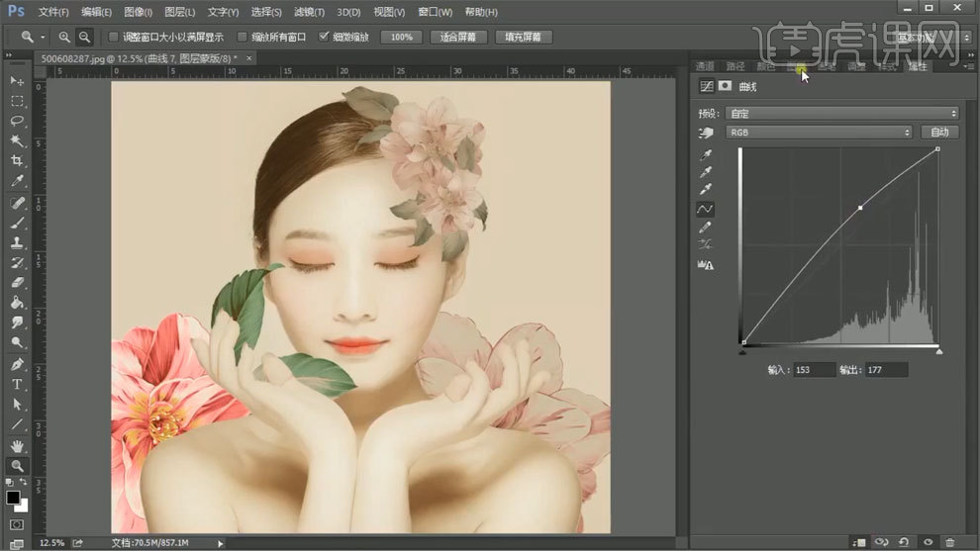Image resolution: width=980 pixels, height=551 pixels.
Task: Select the curve point editing icon
Action: [706, 210]
